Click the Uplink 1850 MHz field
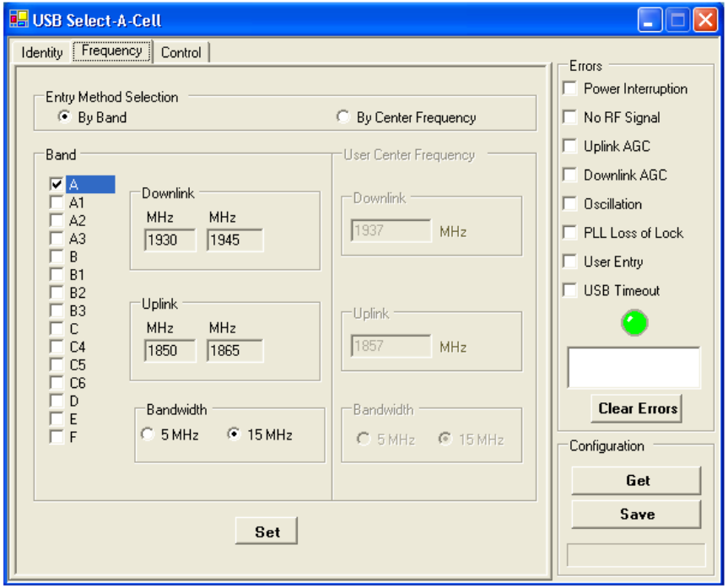This screenshot has width=728, height=588. coord(170,350)
